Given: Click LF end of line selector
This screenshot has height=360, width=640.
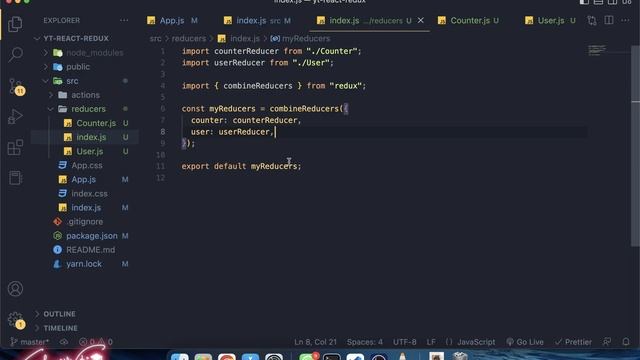Looking at the screenshot, I should 431,342.
